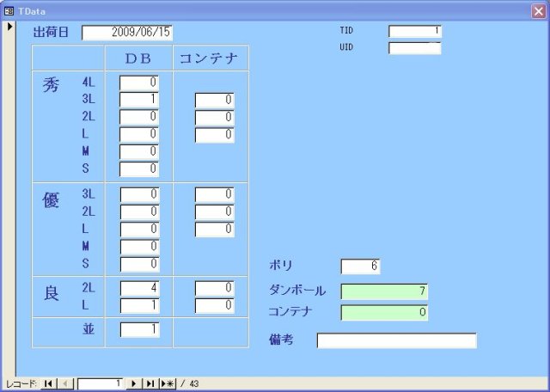The width and height of the screenshot is (550, 392).
Task: Click the 良 L コンテナ field
Action: [x=214, y=306]
